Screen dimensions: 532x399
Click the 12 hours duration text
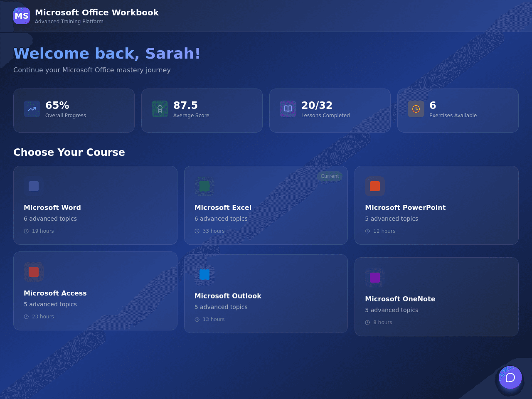tap(384, 231)
